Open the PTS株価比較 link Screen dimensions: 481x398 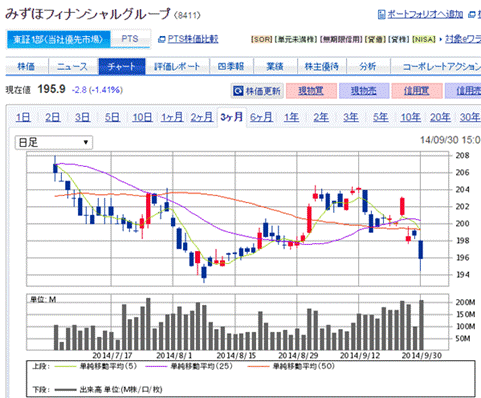click(x=193, y=39)
